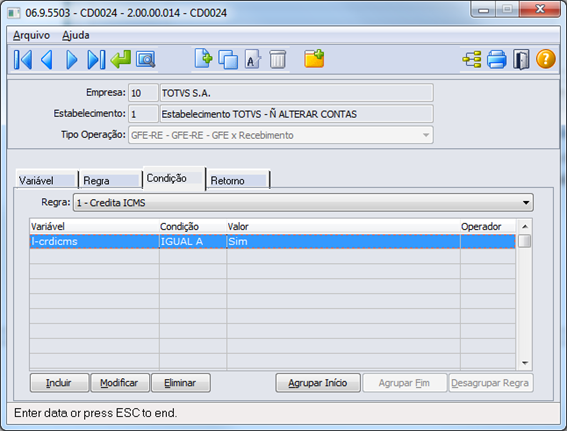
Task: Go to the next record
Action: (x=72, y=59)
